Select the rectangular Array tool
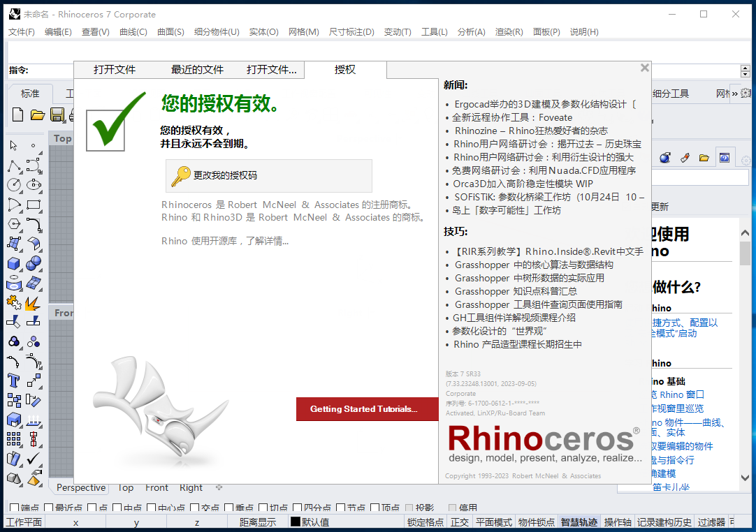 click(14, 439)
